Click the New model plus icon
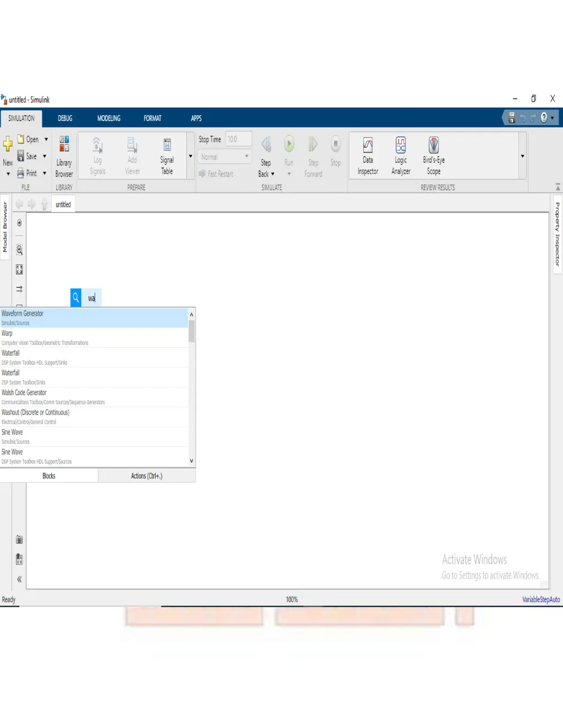563x728 pixels. 8,145
